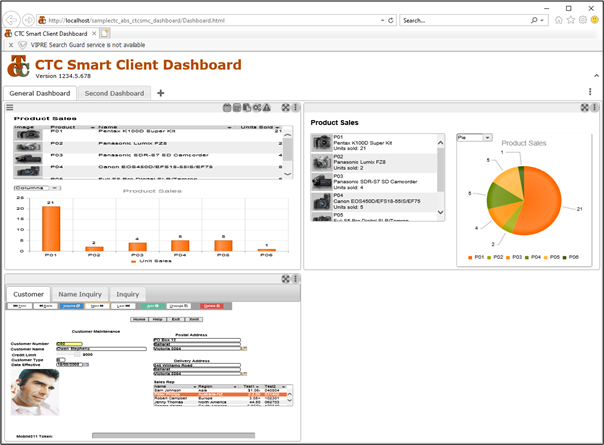604x445 pixels.
Task: Click the P01 orange legend swatch in the pie chart
Action: [470, 257]
